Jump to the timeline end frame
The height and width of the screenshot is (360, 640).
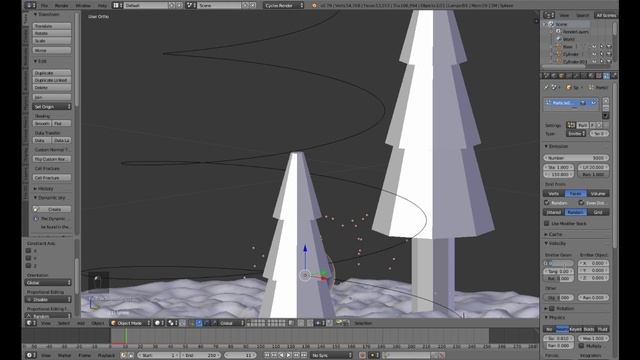tap(304, 355)
